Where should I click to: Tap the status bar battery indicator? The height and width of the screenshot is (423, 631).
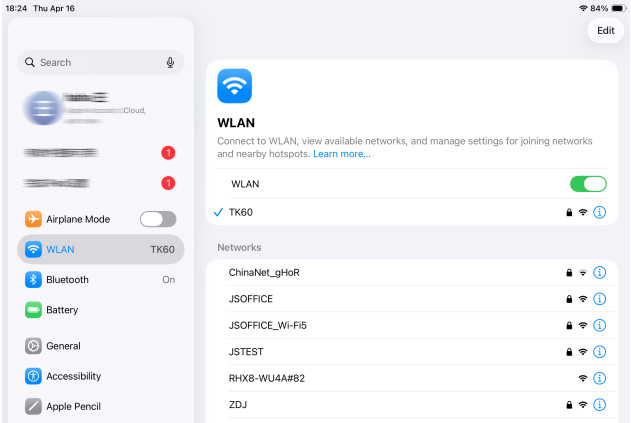[x=618, y=8]
